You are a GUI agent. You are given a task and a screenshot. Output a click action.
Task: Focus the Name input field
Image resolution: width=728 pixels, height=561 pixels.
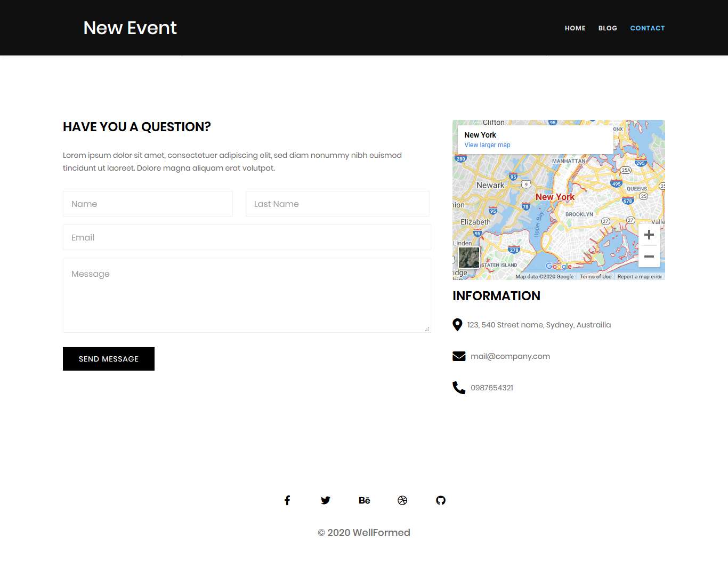coord(148,204)
